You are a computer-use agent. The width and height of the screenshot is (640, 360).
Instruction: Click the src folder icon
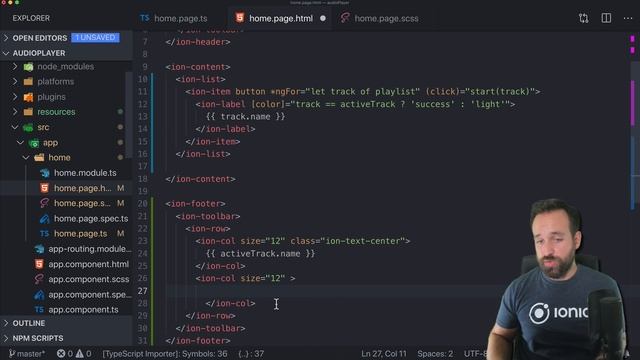pyautogui.click(x=28, y=127)
